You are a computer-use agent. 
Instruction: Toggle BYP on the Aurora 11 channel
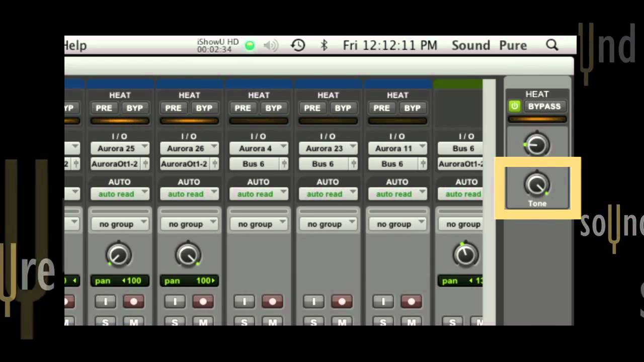[412, 108]
